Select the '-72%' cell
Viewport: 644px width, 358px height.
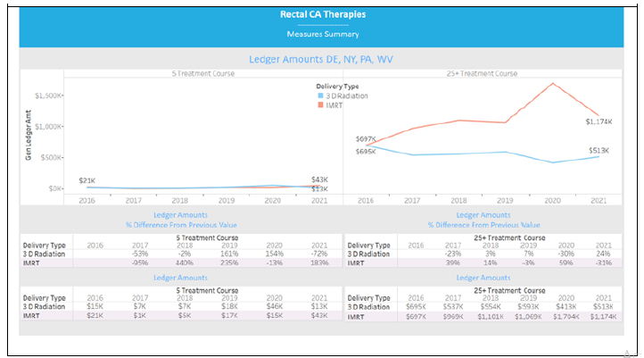click(x=319, y=254)
